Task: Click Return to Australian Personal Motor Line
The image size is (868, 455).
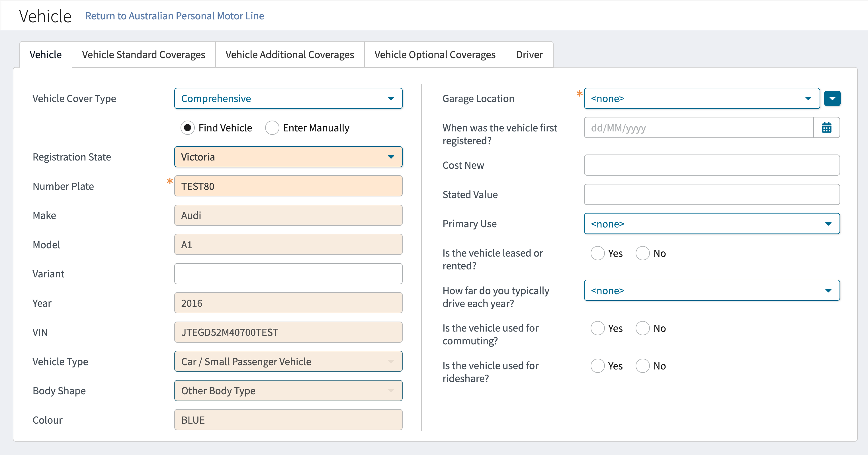Action: tap(175, 16)
